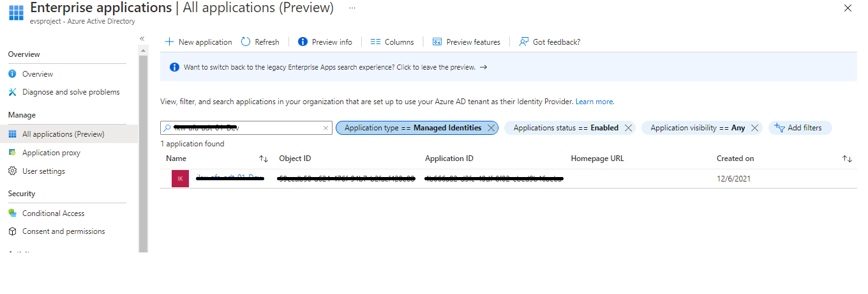
Task: Click the legacy search experience banner text
Action: coord(329,67)
